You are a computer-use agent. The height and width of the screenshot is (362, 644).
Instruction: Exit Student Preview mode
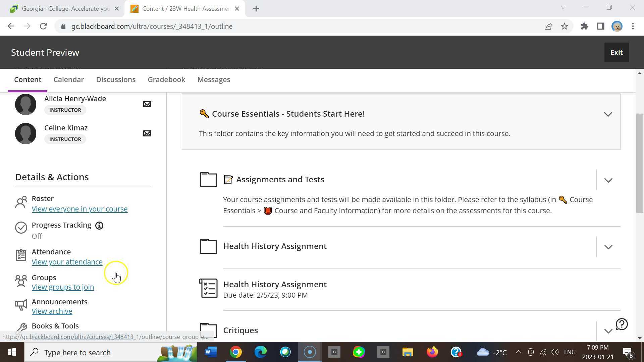[x=616, y=52]
